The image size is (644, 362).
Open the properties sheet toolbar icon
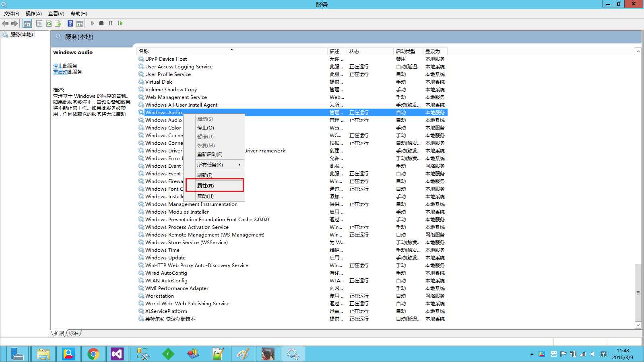[39, 24]
